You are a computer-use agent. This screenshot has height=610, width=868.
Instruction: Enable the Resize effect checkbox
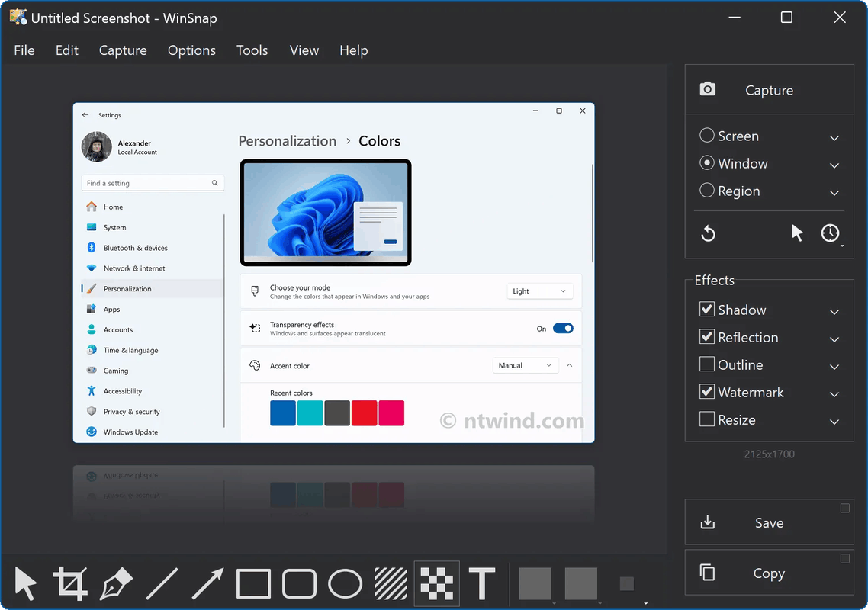(x=707, y=419)
